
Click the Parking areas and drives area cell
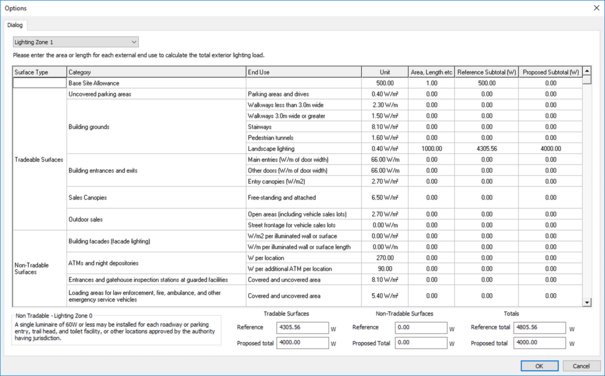click(x=431, y=94)
